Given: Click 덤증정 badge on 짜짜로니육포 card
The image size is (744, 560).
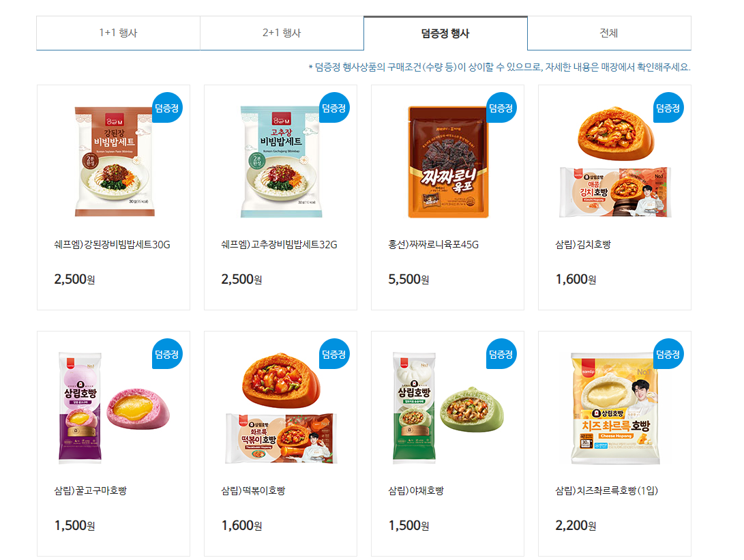Looking at the screenshot, I should pyautogui.click(x=501, y=108).
